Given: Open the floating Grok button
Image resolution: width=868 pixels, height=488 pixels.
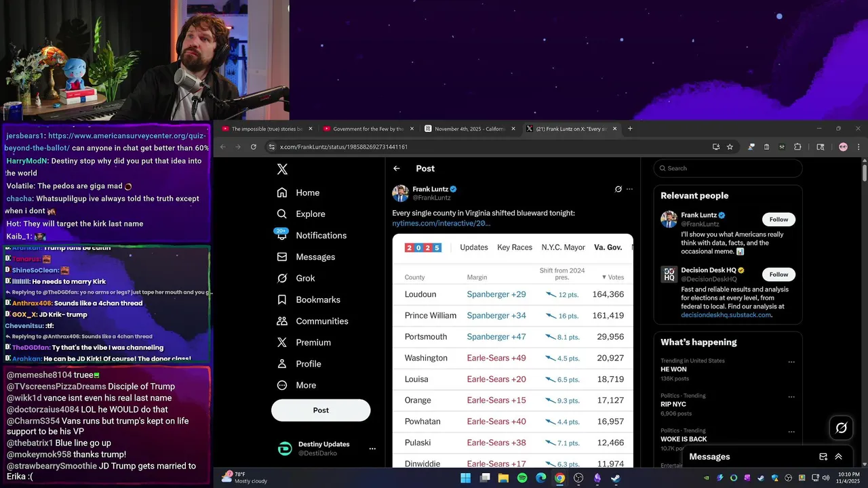Looking at the screenshot, I should (x=841, y=428).
